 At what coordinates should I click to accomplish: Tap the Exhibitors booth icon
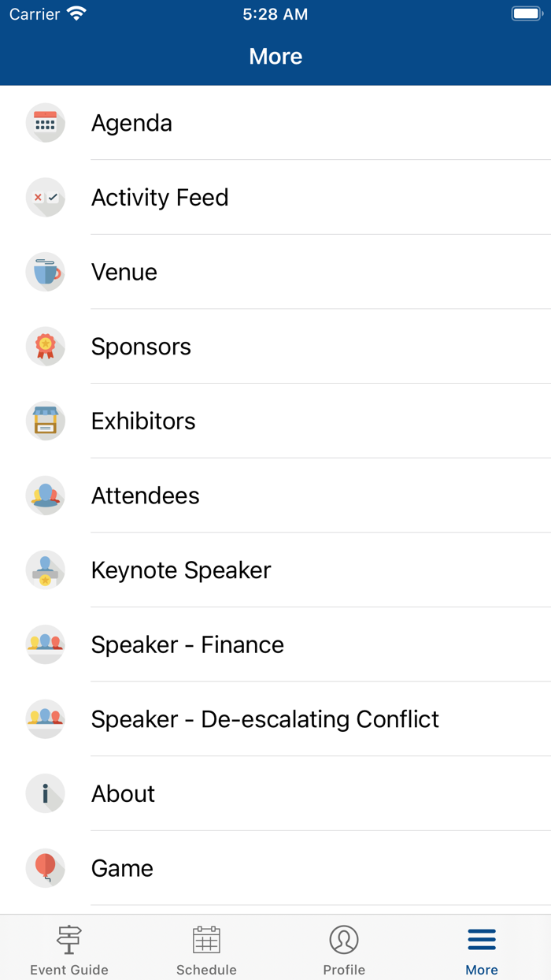point(45,421)
